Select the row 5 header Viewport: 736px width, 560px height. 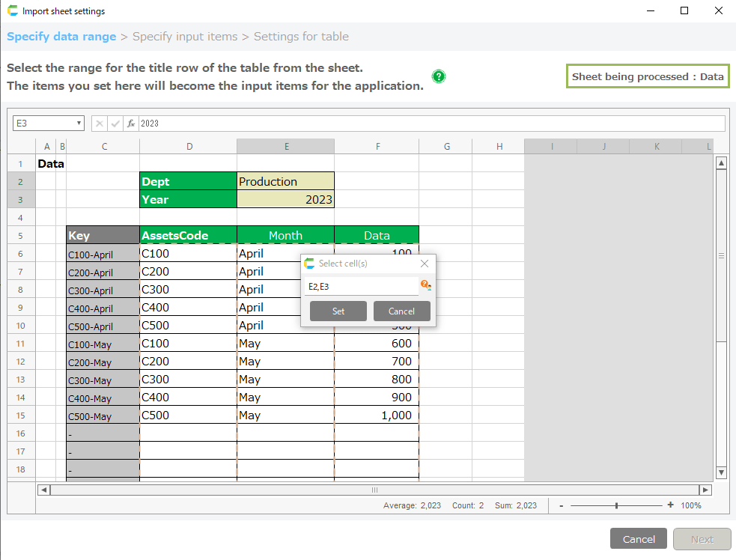[20, 235]
